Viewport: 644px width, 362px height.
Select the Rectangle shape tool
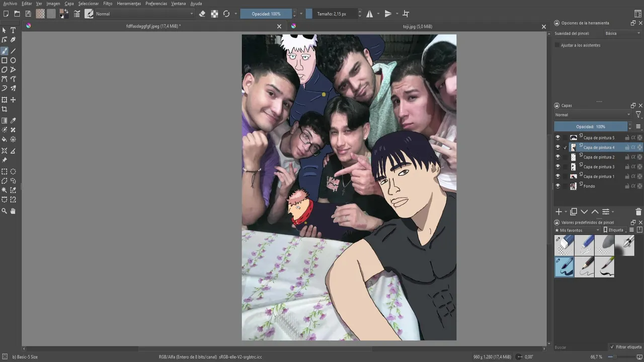[5, 60]
